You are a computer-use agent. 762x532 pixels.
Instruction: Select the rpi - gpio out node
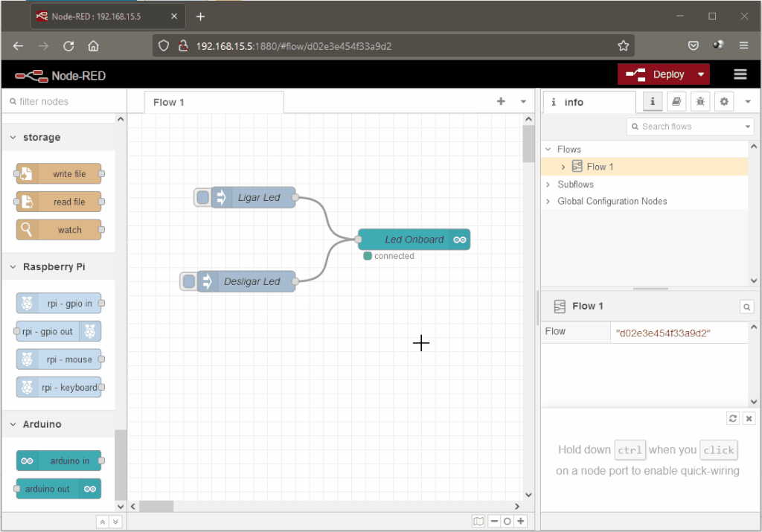(59, 331)
